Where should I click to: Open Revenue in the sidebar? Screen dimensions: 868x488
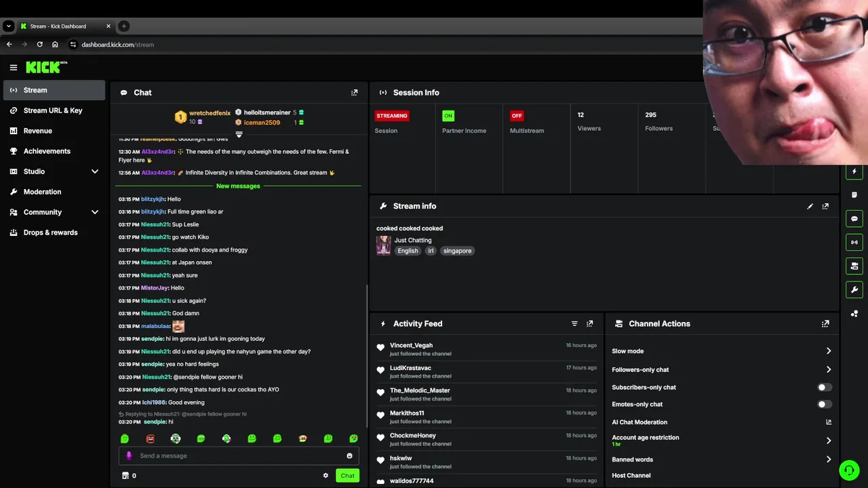[x=54, y=131]
